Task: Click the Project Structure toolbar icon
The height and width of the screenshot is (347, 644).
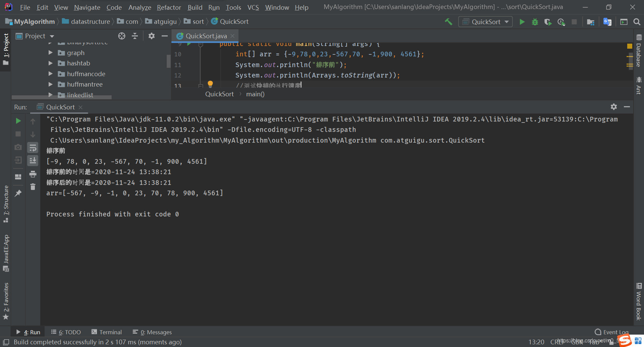Action: click(x=591, y=22)
